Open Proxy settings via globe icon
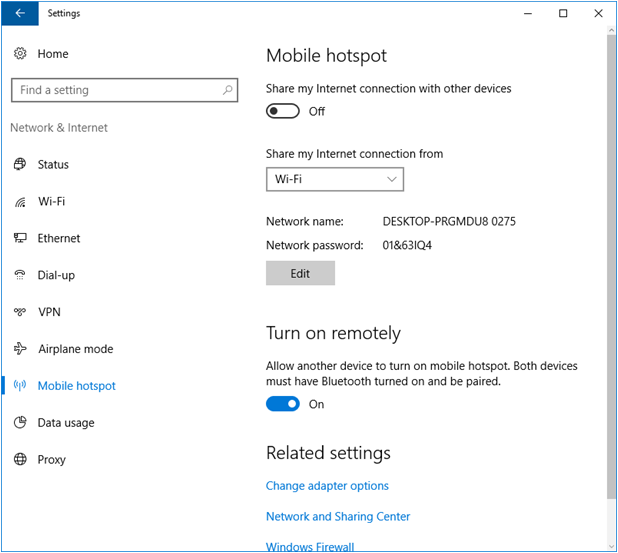Screen dimensions: 618x553 (x=20, y=460)
